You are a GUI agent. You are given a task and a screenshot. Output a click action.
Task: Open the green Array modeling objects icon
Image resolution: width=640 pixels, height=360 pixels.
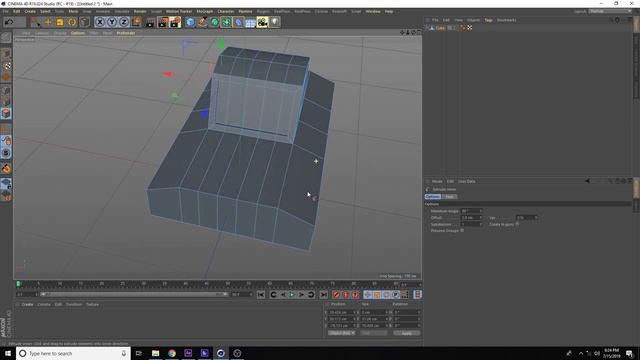coord(226,22)
